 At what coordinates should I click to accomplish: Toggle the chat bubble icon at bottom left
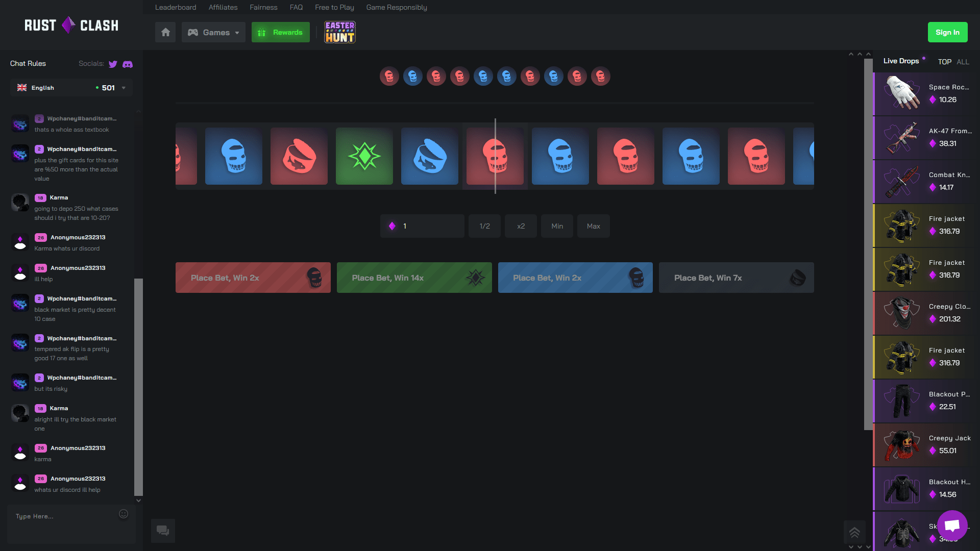coord(163,531)
